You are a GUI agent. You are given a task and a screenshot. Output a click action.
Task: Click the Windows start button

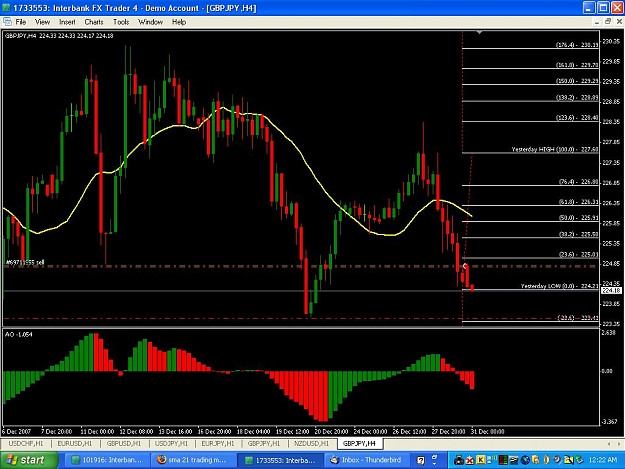click(x=29, y=460)
